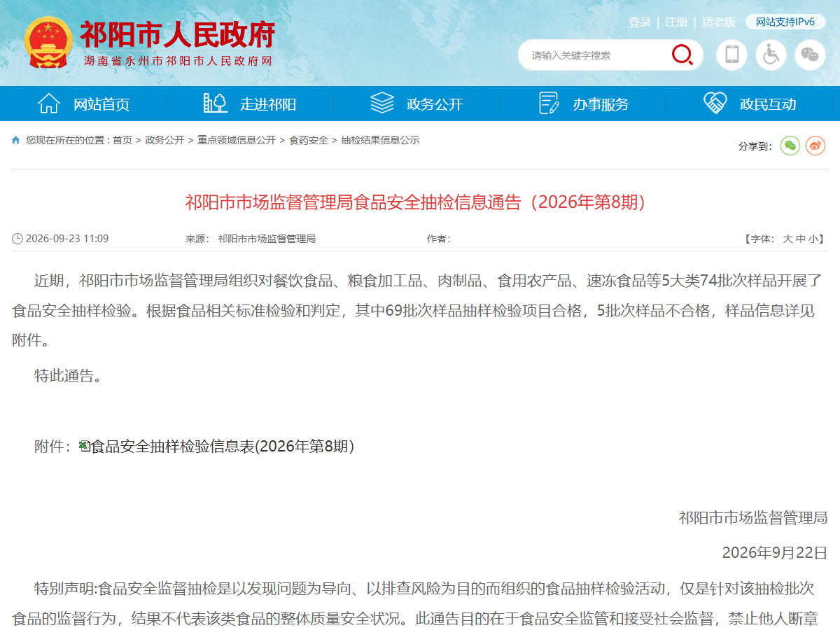Go to 抽检结果信息公示 in breadcrumb
Screen dimensions: 840x630
click(380, 140)
